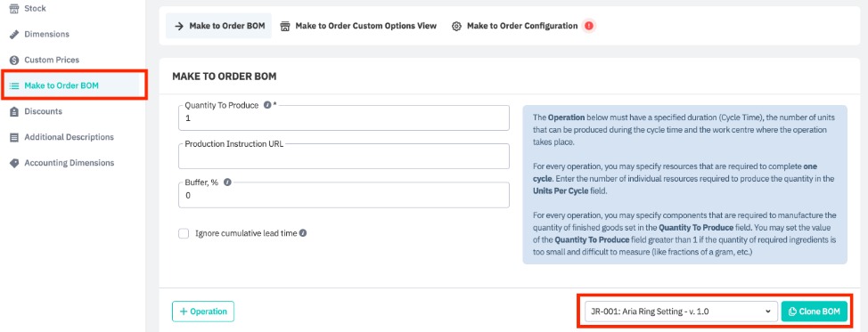Open Make to Order BOM in the sidebar
The width and height of the screenshot is (868, 332).
click(x=74, y=85)
